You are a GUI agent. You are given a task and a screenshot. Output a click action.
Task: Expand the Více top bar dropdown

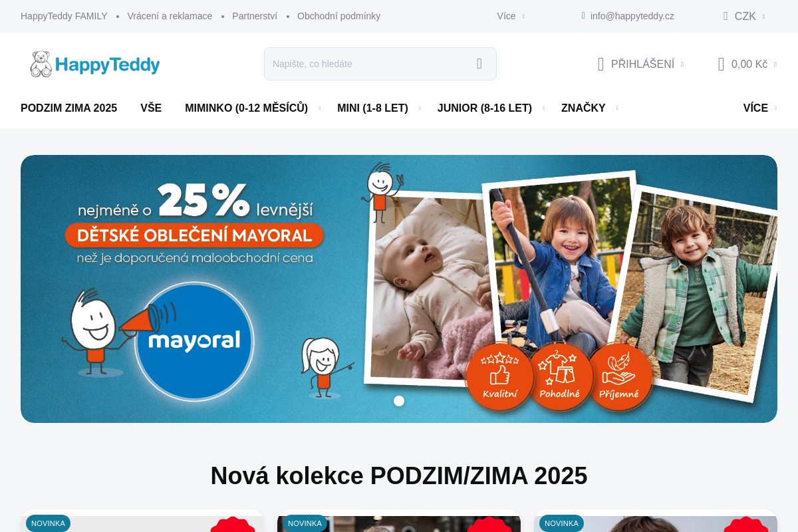[511, 16]
